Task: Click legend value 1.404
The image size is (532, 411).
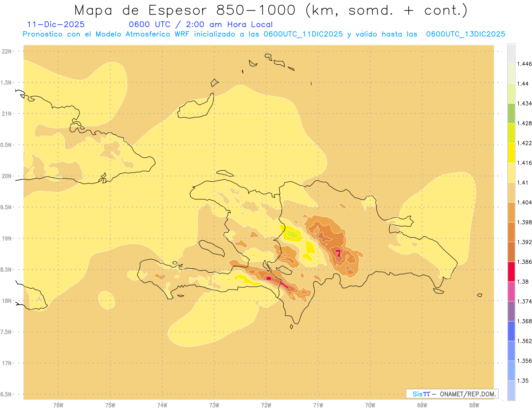Action: click(x=525, y=203)
